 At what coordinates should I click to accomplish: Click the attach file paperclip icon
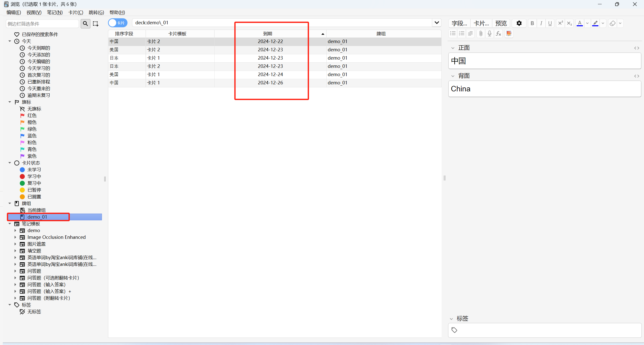tap(481, 34)
